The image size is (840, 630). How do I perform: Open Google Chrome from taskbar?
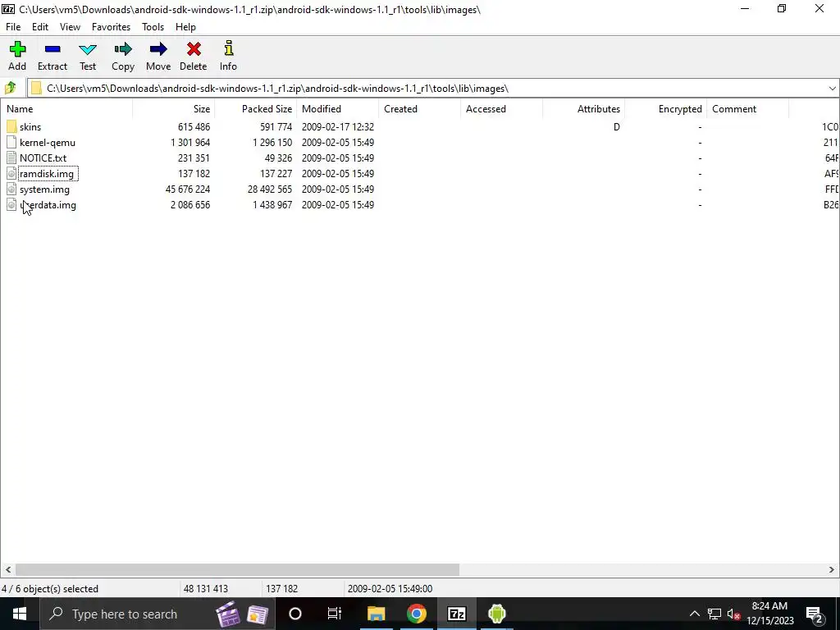[416, 614]
